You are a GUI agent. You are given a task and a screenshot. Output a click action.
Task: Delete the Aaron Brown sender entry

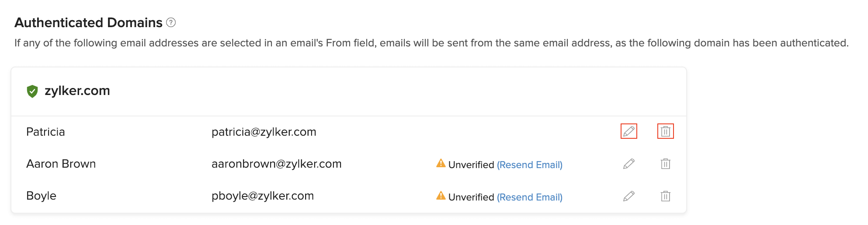coord(665,164)
